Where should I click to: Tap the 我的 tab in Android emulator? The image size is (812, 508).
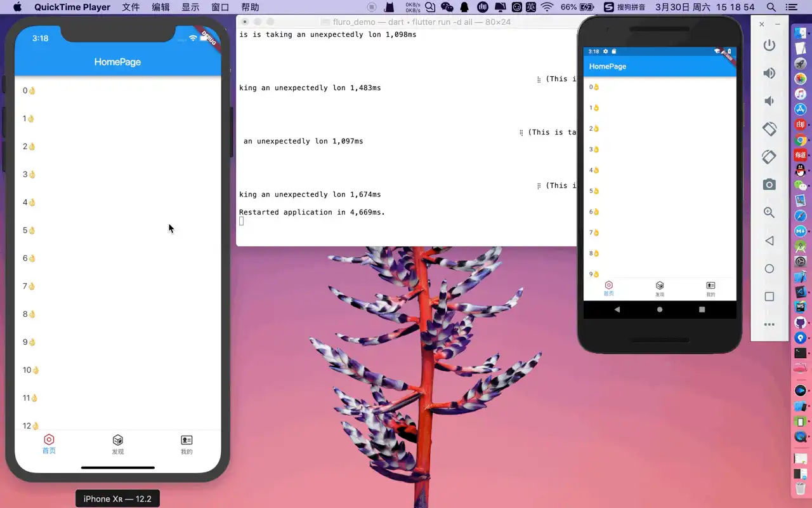[710, 289]
